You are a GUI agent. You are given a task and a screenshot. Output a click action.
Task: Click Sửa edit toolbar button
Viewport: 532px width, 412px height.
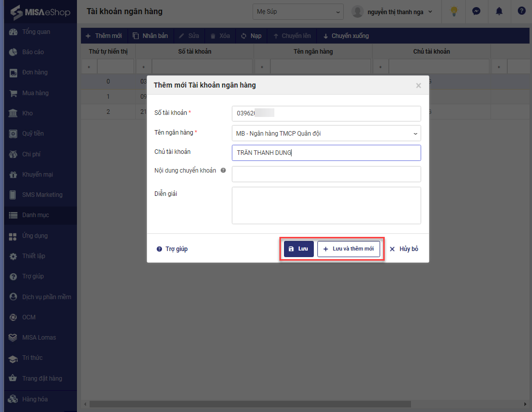189,36
